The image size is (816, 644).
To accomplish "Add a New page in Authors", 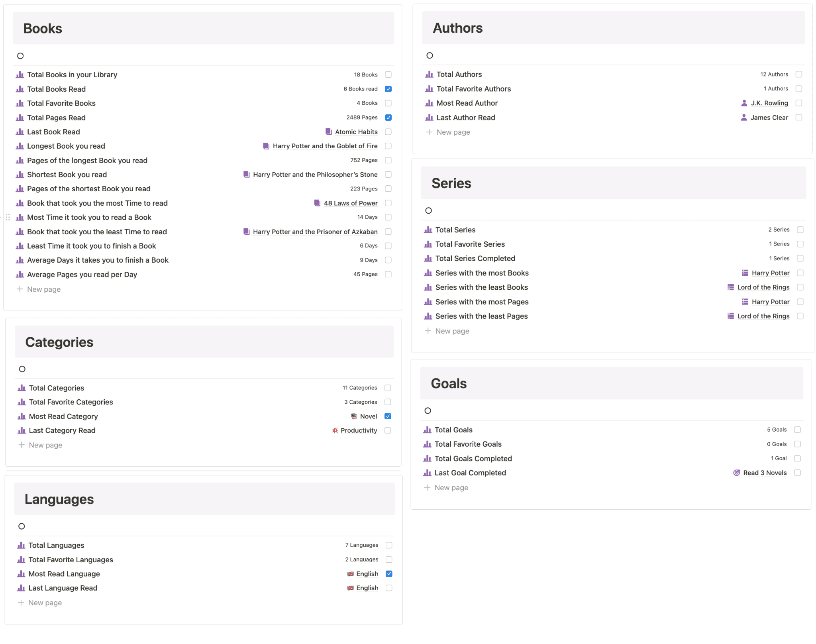I will [453, 132].
